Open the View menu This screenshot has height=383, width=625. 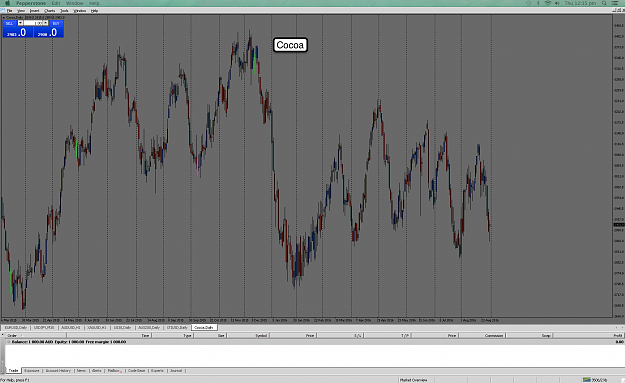coord(21,11)
